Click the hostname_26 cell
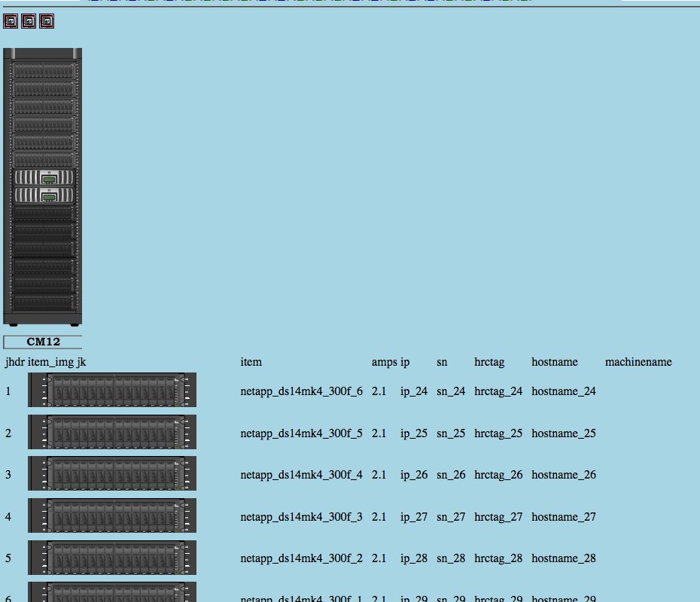Image resolution: width=700 pixels, height=602 pixels. coord(564,475)
